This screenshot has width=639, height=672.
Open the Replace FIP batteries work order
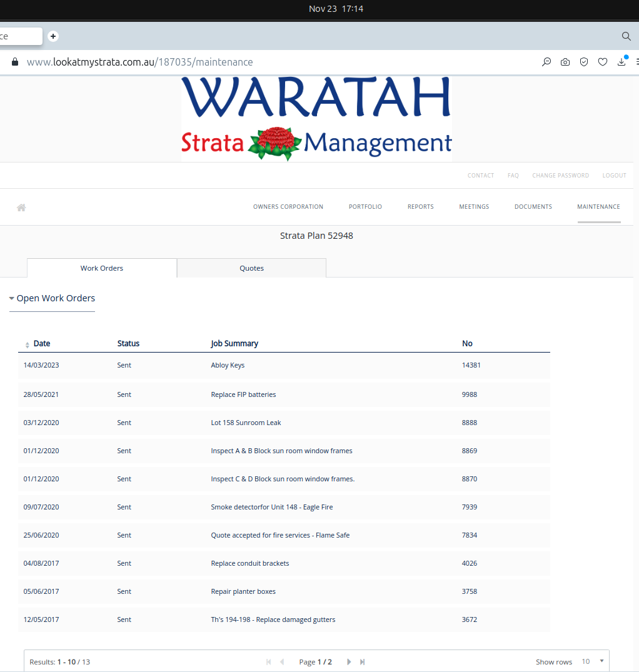point(284,394)
